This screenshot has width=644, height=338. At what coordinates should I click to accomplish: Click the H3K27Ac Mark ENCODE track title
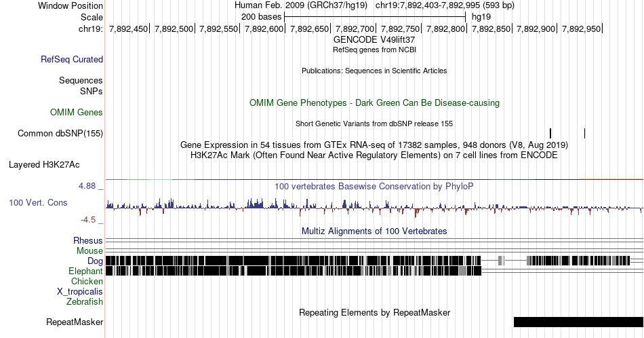(374, 155)
